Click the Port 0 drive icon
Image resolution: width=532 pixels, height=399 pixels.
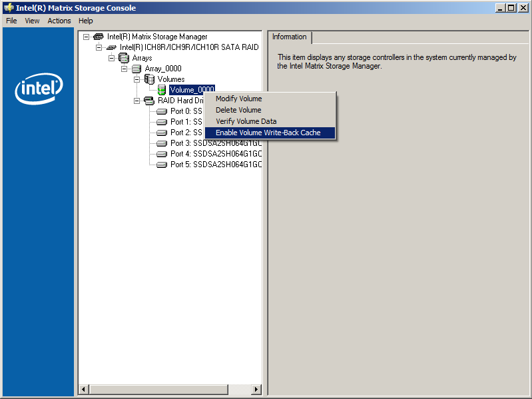pyautogui.click(x=162, y=111)
